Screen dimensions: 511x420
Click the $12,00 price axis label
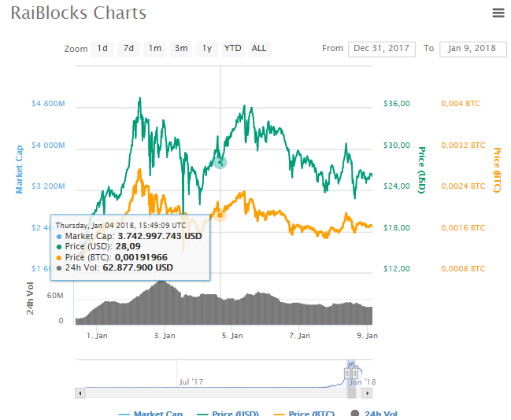coord(397,269)
